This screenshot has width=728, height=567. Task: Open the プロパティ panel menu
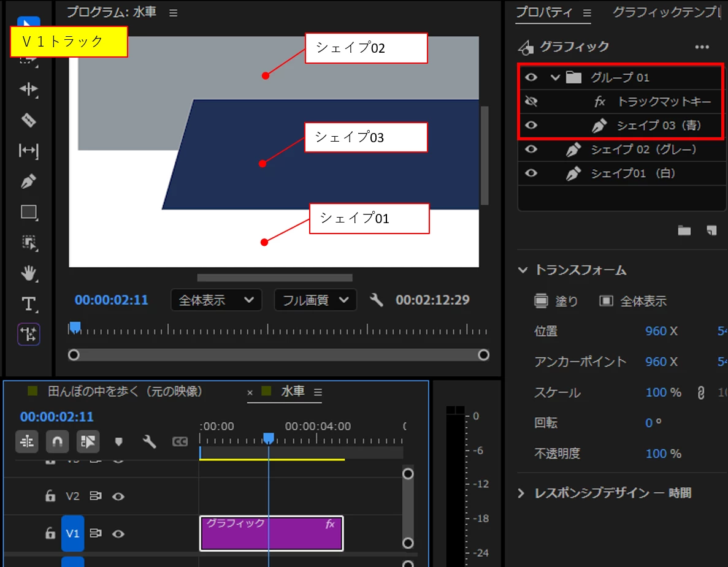[x=588, y=13]
